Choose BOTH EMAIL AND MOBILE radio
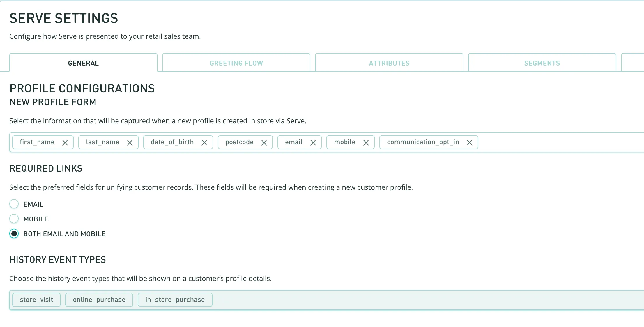 14,234
